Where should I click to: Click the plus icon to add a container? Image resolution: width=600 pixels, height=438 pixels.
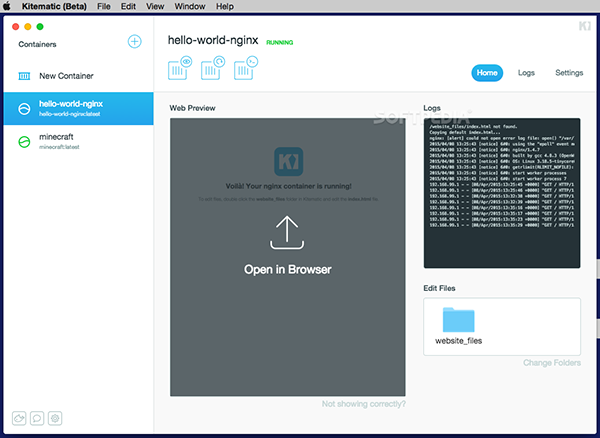tap(135, 42)
